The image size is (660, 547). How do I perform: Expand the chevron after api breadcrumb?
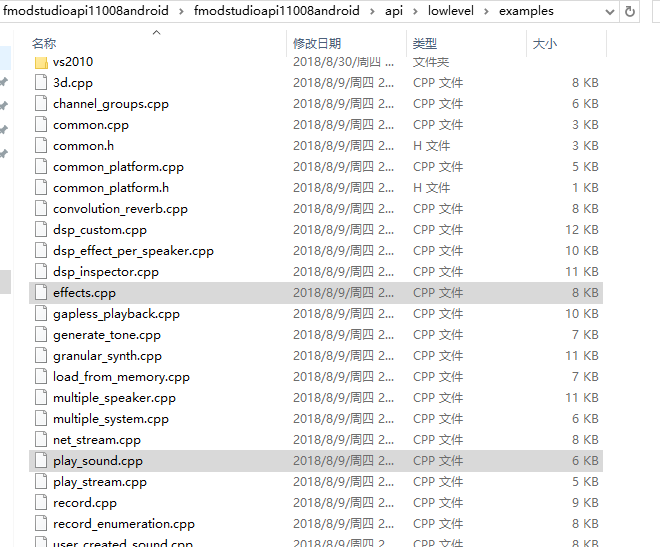pyautogui.click(x=415, y=11)
